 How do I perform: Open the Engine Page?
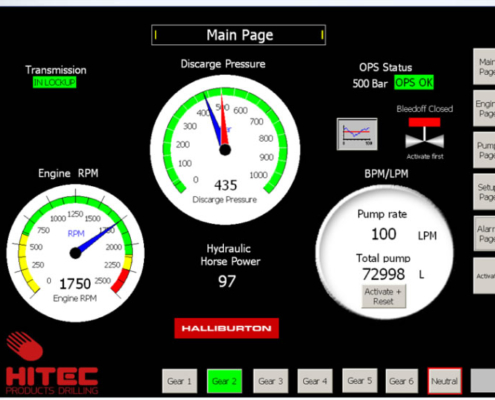click(484, 108)
